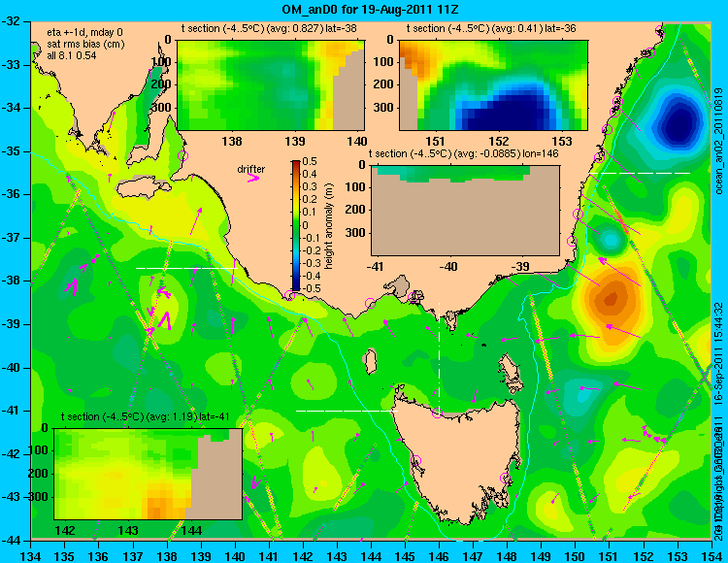This screenshot has width=728, height=563.
Task: Click the inset title with avg: 0.41
Action: (x=491, y=28)
